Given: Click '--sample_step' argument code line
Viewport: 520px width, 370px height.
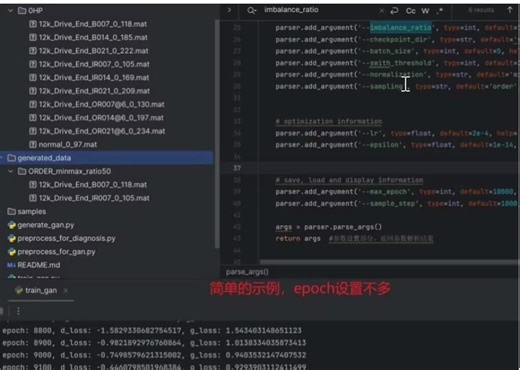Looking at the screenshot, I should point(397,203).
